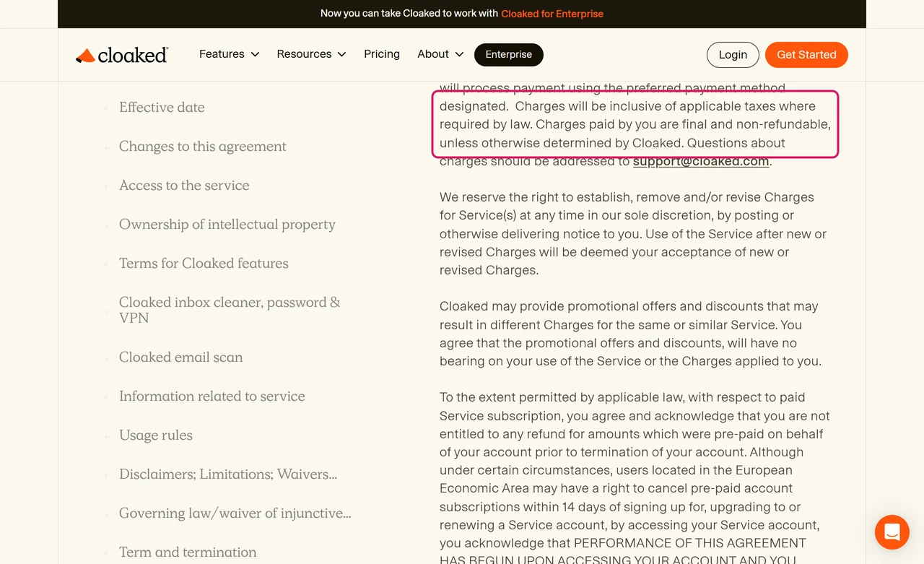Click the paragraph starting "Cloaked may provide promotional"
This screenshot has width=924, height=564.
(x=630, y=334)
